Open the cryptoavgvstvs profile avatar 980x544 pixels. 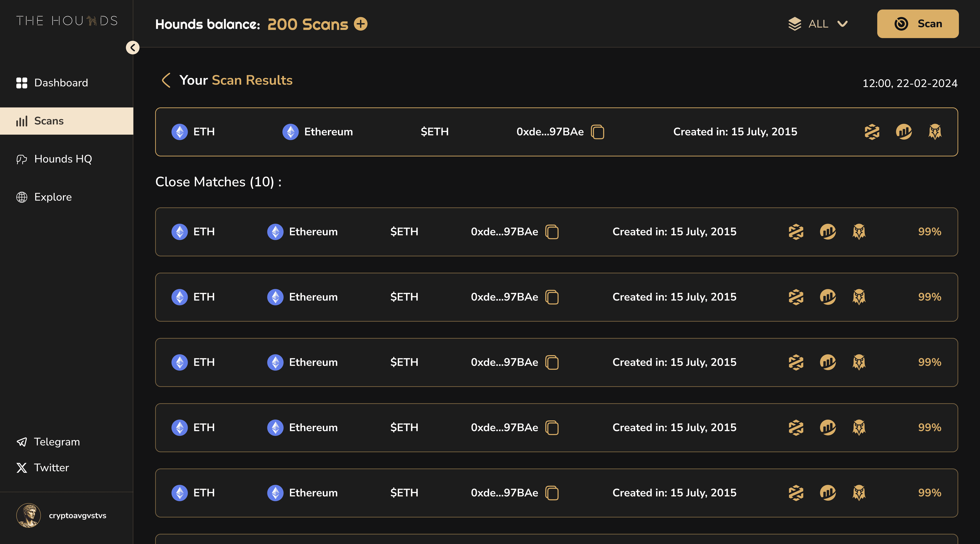coord(29,515)
